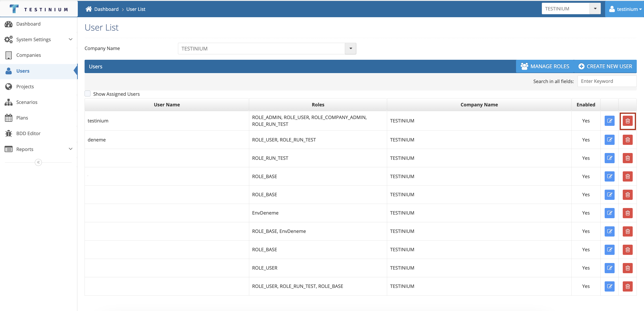Screen dimensions: 644x311
Task: Click the Testinium logo at top left
Action: (39, 9)
